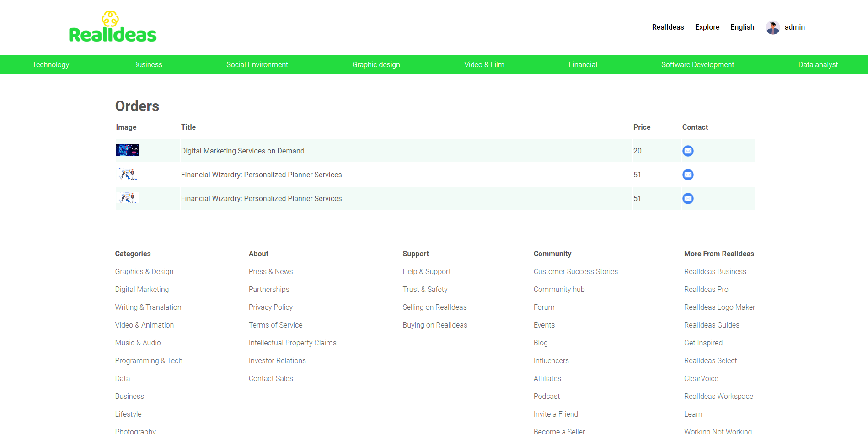This screenshot has width=868, height=434.
Task: Open Explore in the header
Action: click(x=707, y=27)
